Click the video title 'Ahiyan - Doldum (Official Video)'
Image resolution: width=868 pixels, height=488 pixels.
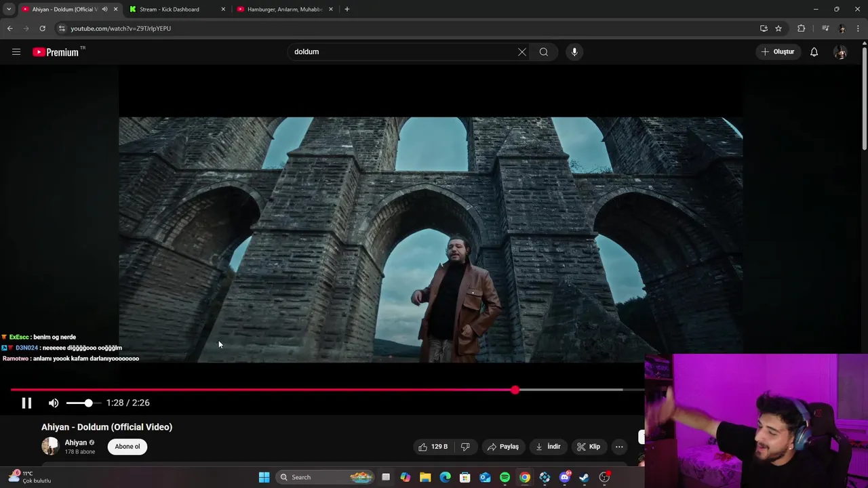tap(106, 427)
